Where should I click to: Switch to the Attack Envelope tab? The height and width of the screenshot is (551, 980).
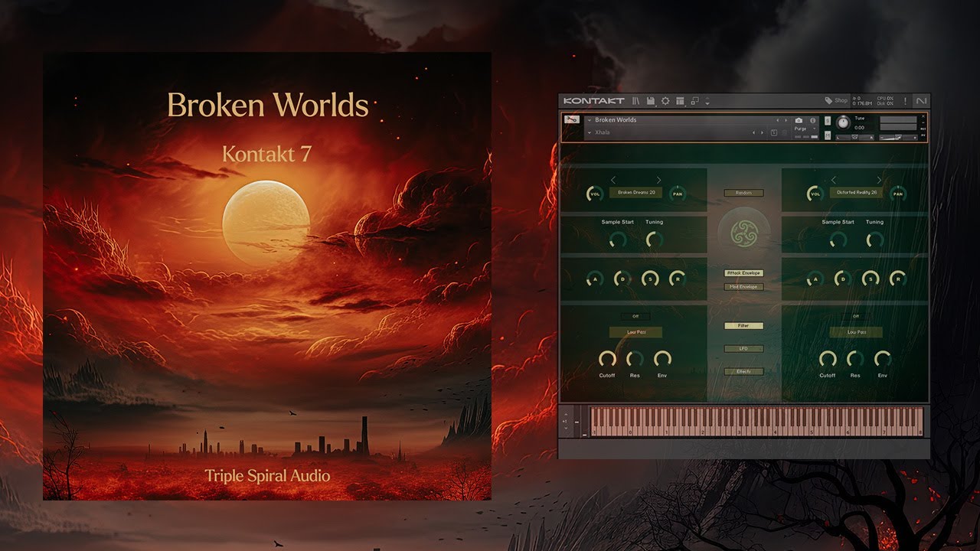click(x=743, y=273)
